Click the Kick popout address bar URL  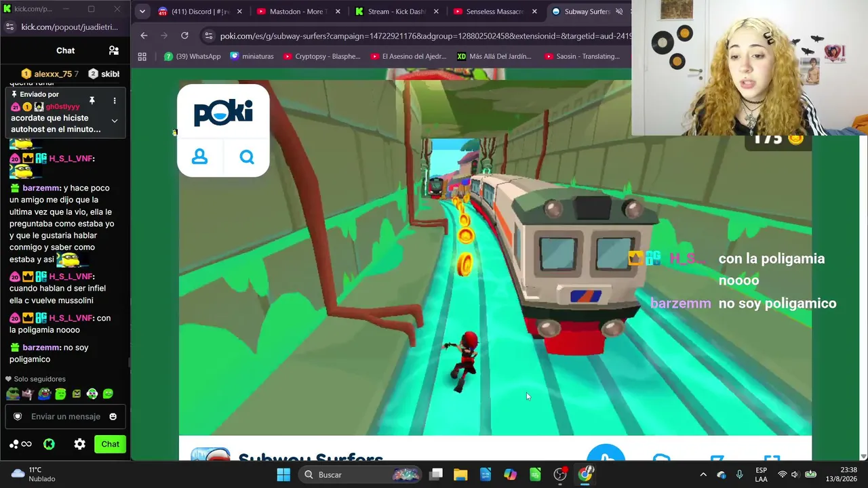[69, 27]
